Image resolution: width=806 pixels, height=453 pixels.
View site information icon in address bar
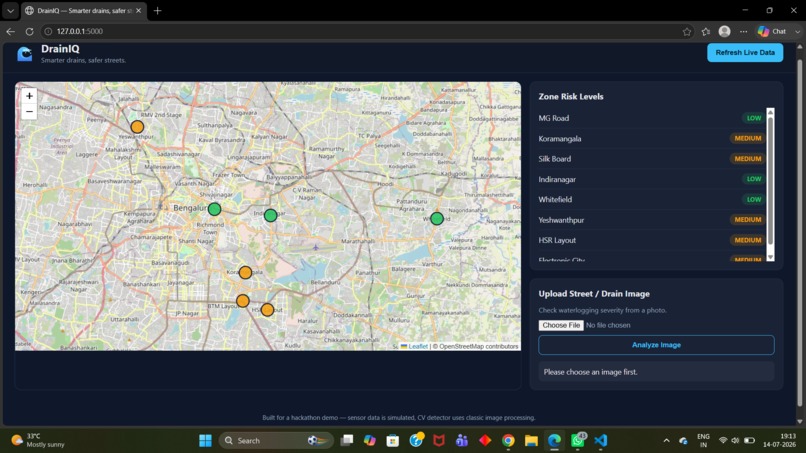coord(48,31)
